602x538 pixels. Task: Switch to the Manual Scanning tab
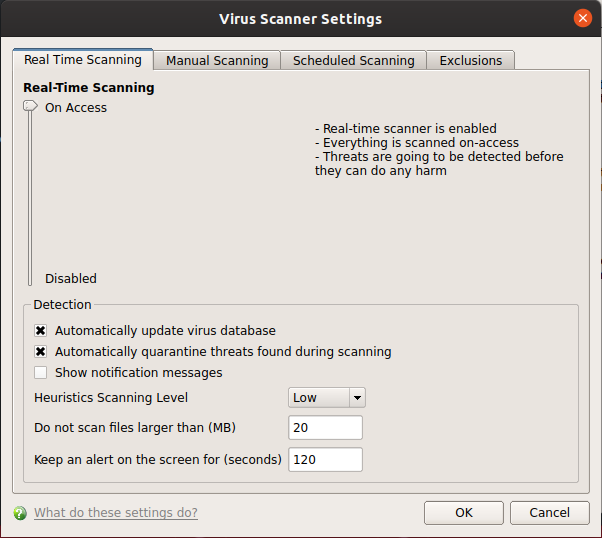coord(217,60)
